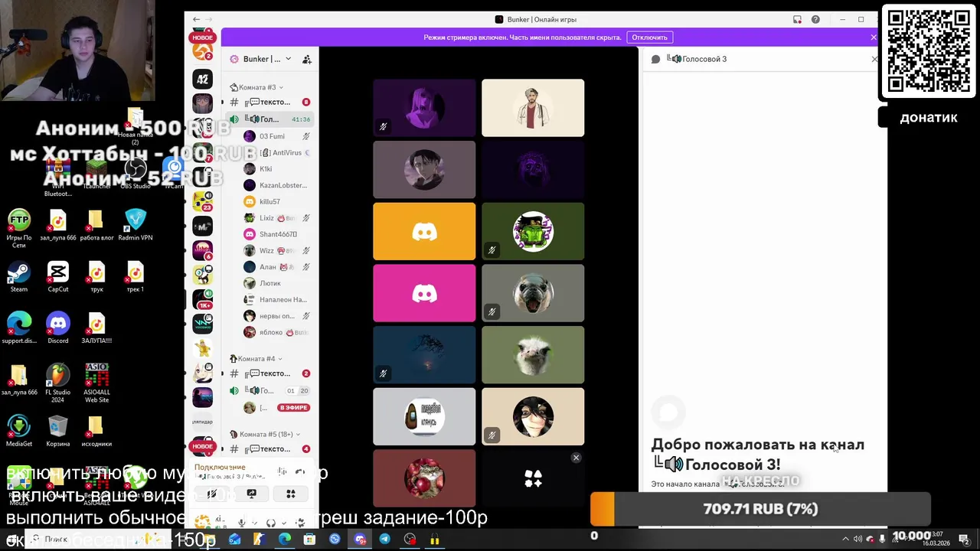Dismiss the streamer mode banner
Screen dimensions: 980x551
tap(874, 37)
